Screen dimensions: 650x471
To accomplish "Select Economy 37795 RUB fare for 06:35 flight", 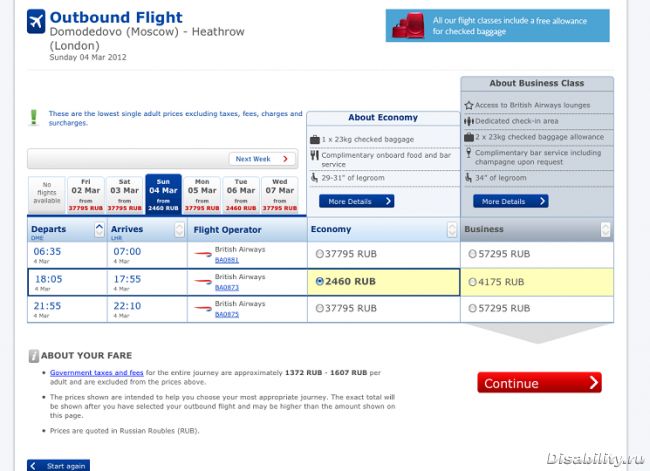I will point(319,254).
